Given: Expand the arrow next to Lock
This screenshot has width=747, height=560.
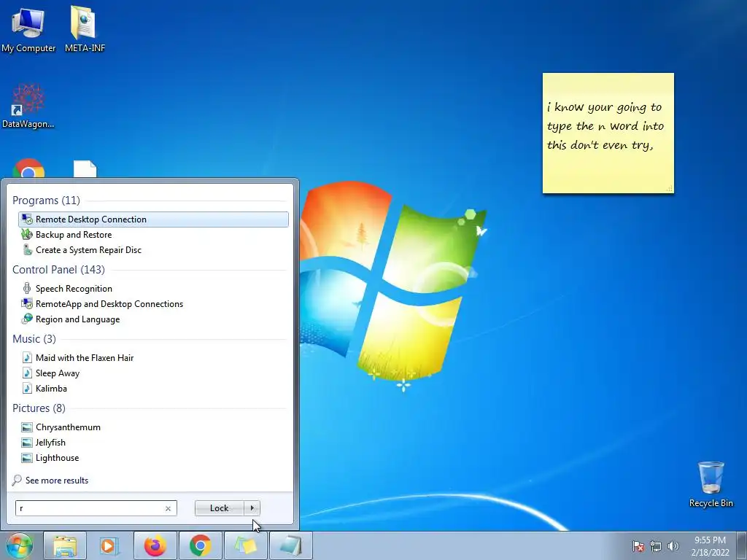Looking at the screenshot, I should coord(252,508).
